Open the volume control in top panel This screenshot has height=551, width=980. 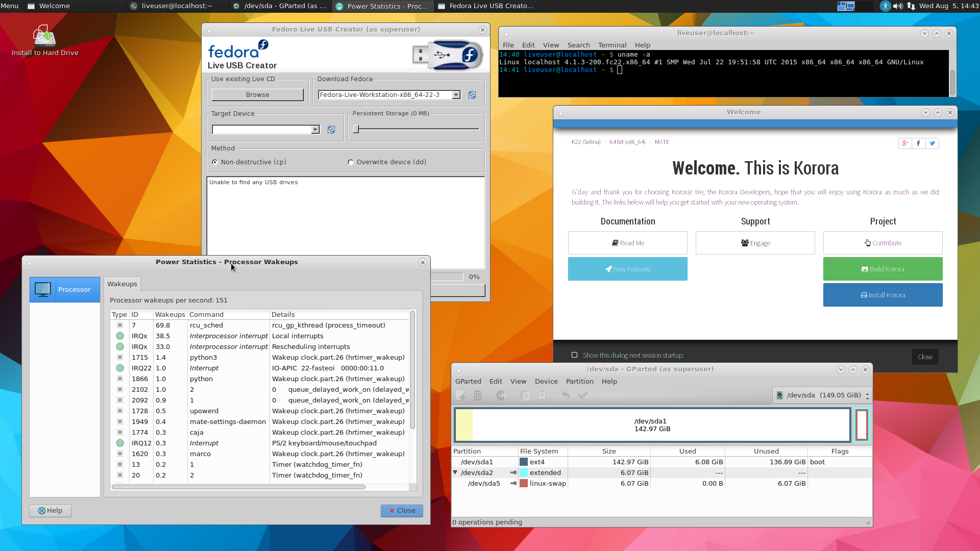pyautogui.click(x=898, y=6)
